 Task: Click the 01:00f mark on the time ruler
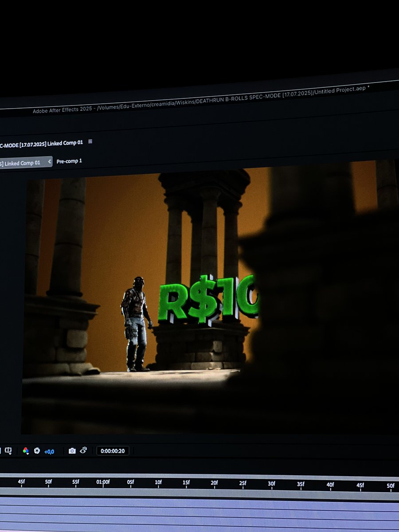click(x=103, y=482)
